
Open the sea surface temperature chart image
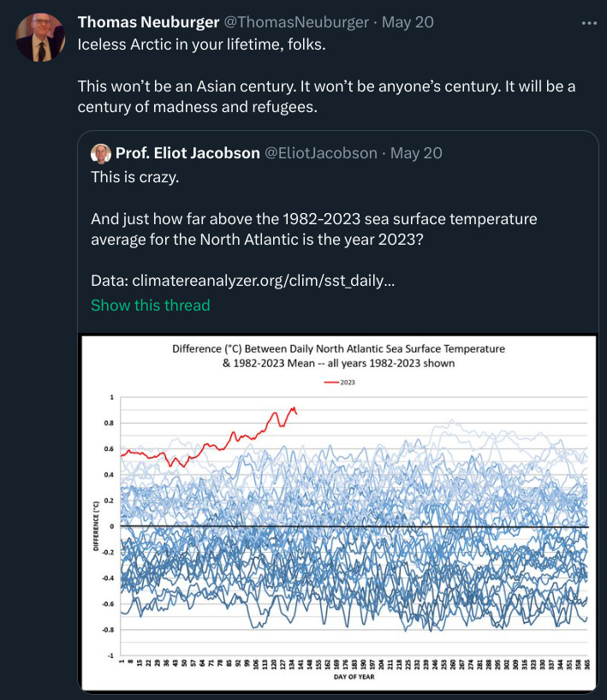pyautogui.click(x=339, y=513)
